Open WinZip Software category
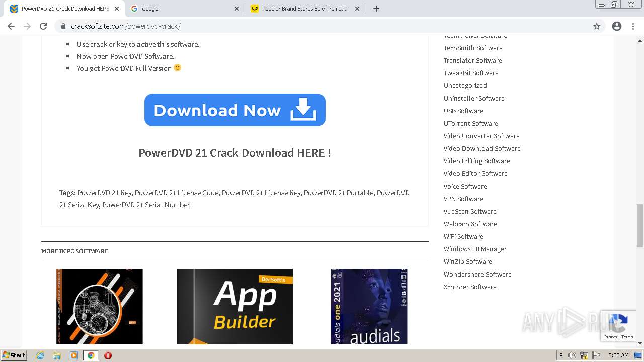 468,261
